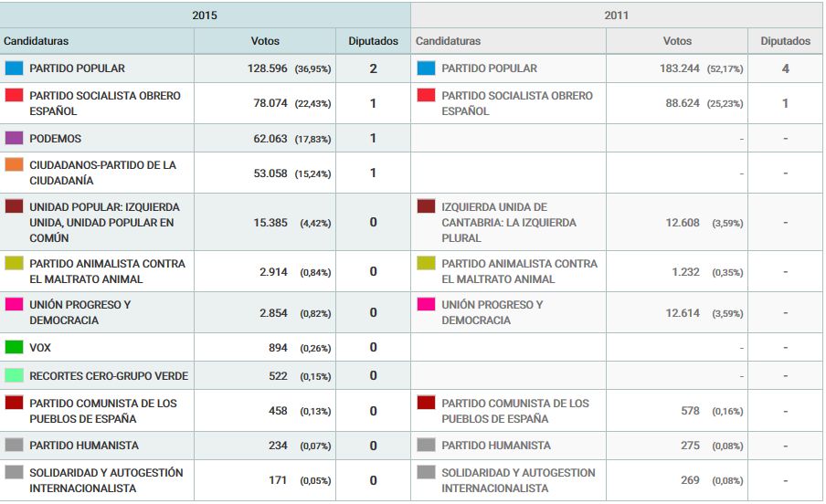
Task: Click olive swatch of 2015 Partido Animalista
Action: coord(15,263)
